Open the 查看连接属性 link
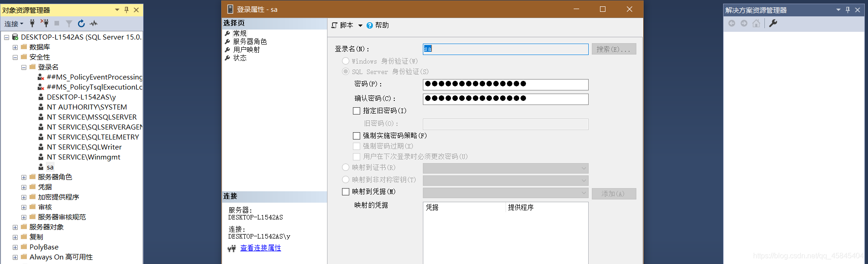868x264 pixels. [260, 248]
